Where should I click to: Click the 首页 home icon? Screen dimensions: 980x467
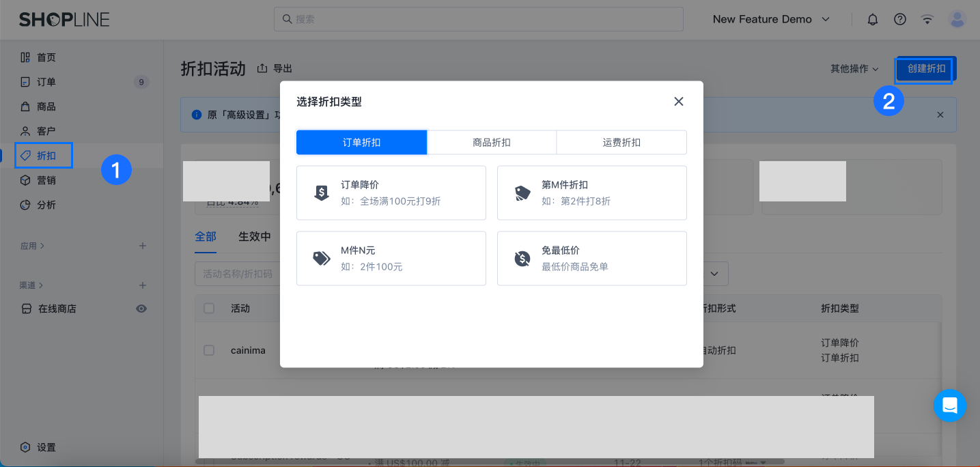pos(25,57)
